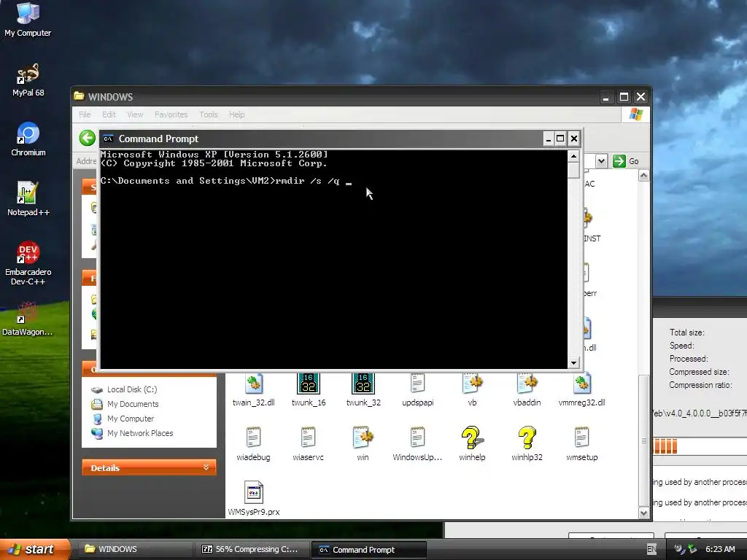Select the winhlp32 application icon

click(x=527, y=444)
